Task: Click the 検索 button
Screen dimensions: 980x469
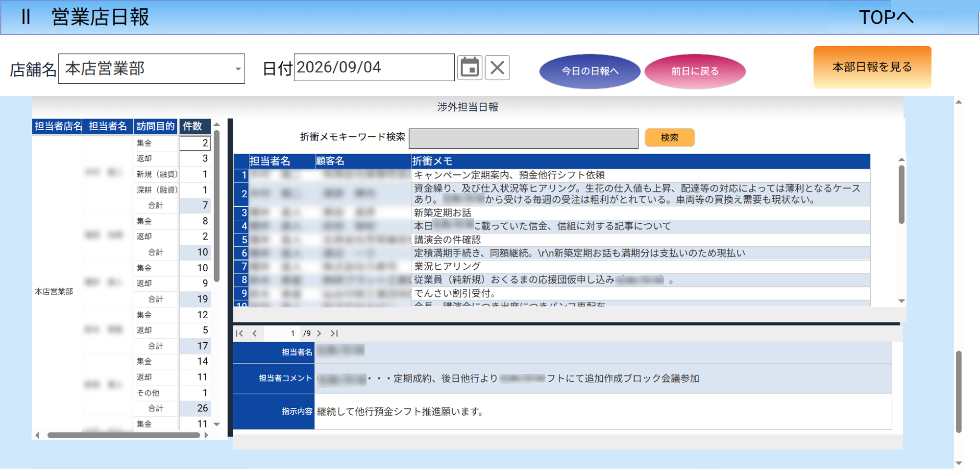Action: click(x=670, y=138)
